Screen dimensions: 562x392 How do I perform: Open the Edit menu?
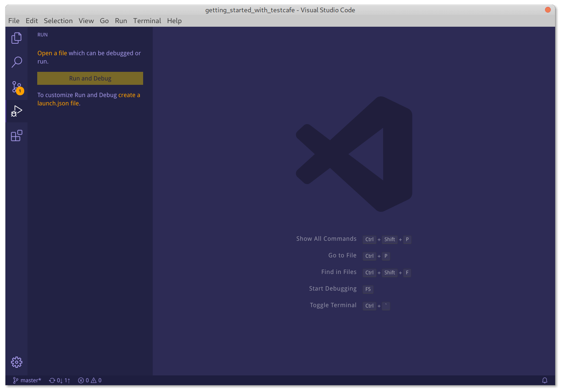[x=32, y=21]
